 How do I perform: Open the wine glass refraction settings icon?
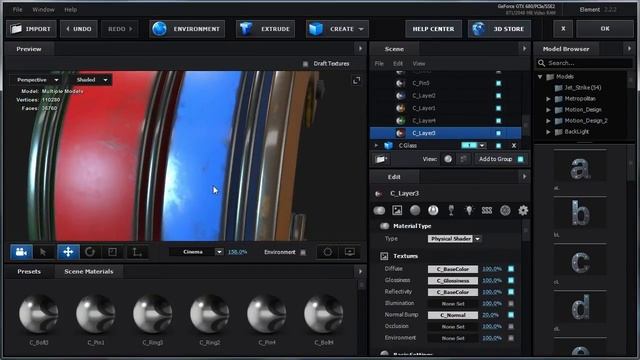451,210
